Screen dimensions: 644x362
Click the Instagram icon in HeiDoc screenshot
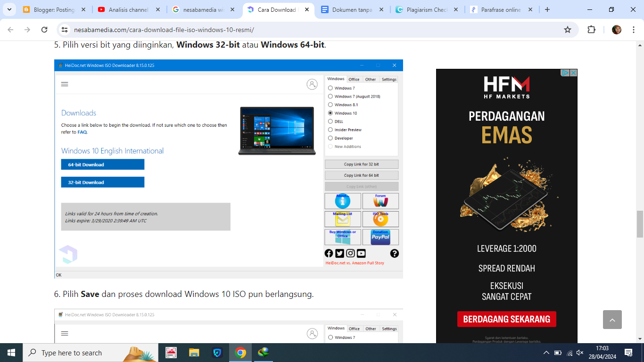coord(350,253)
